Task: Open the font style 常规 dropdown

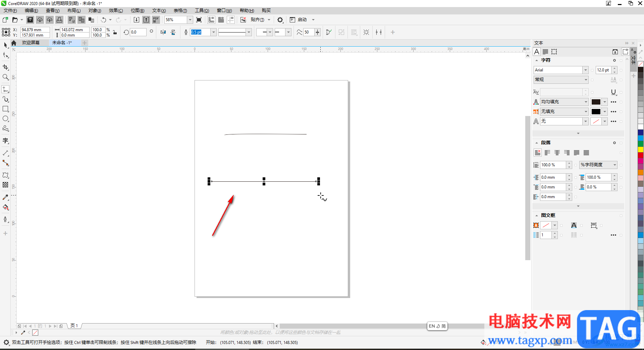Action: point(586,80)
